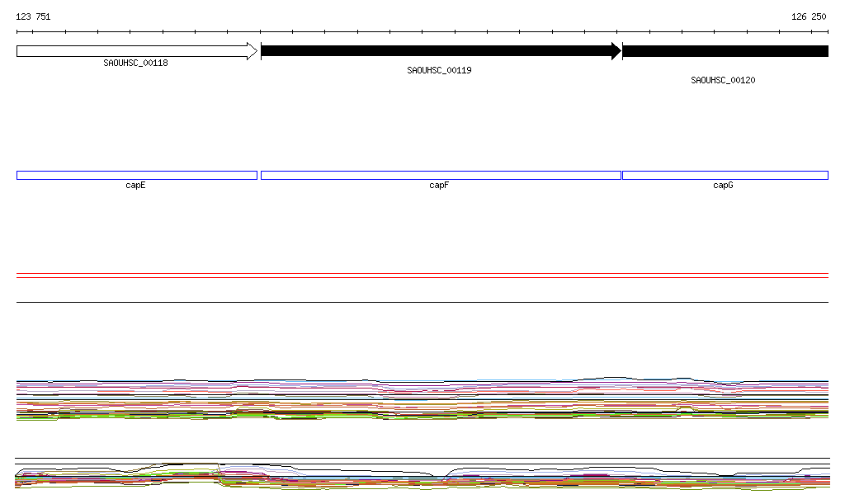Click the end coordinate 126 250
845x504 pixels.
click(809, 16)
